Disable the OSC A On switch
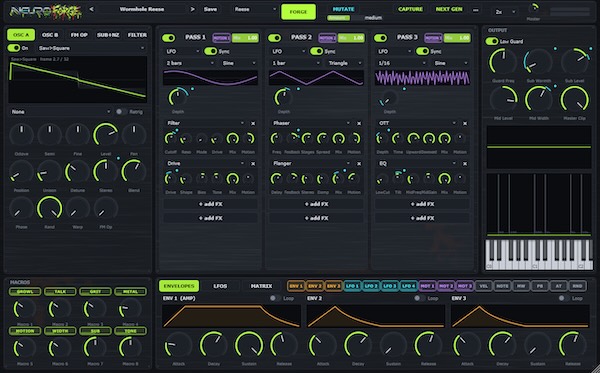Screen dimensions: 600x373 coord(14,48)
